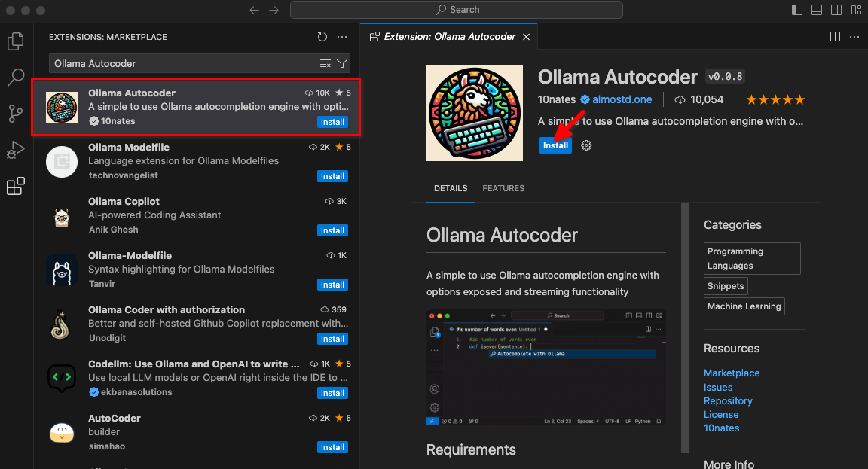Open Views and More Actions in Extensions header
The height and width of the screenshot is (469, 868).
(342, 37)
